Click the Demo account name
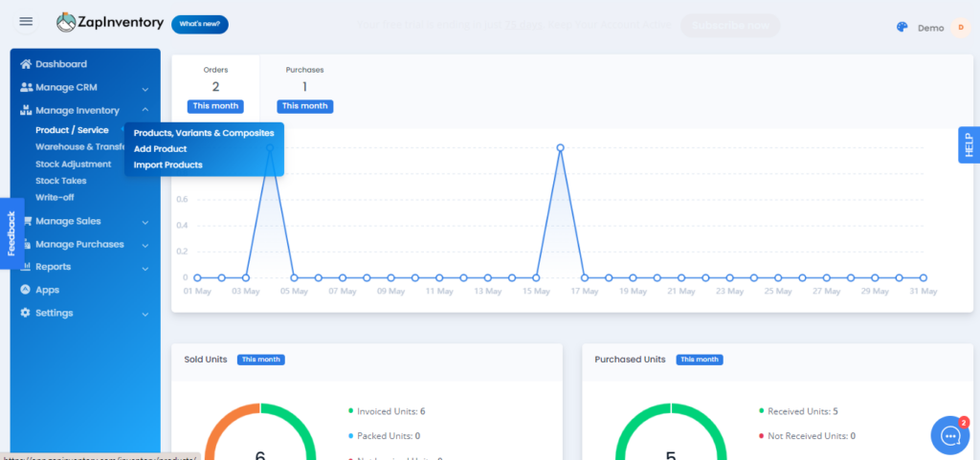This screenshot has height=460, width=980. [930, 28]
